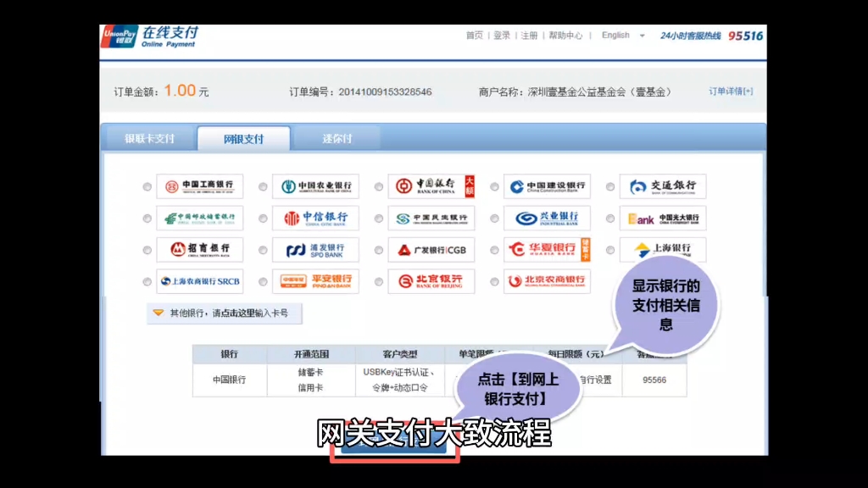Open the English language dropdown

point(623,36)
